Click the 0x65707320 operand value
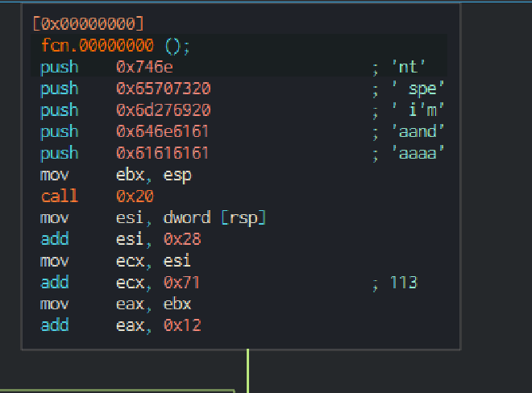 [x=163, y=89]
